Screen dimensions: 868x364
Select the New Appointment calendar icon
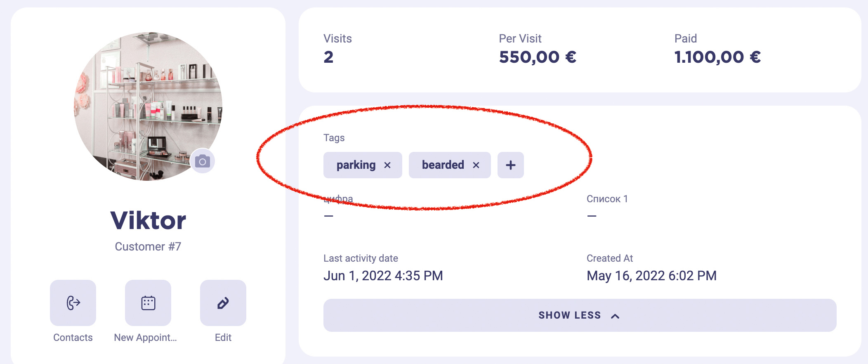[x=148, y=303]
